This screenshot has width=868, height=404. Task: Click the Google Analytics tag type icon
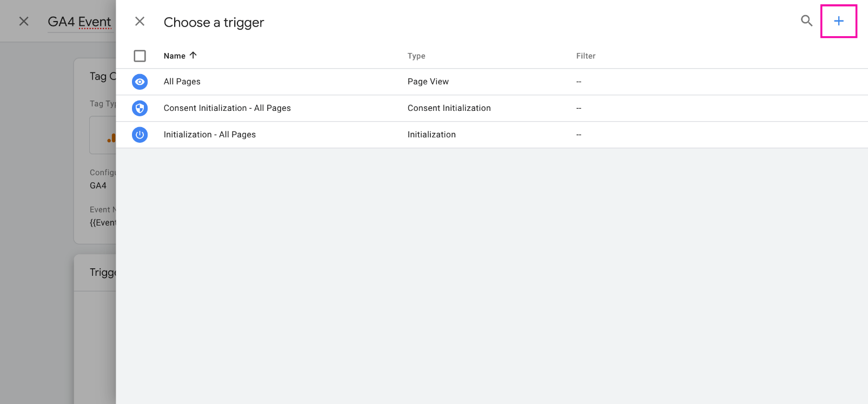click(x=111, y=138)
